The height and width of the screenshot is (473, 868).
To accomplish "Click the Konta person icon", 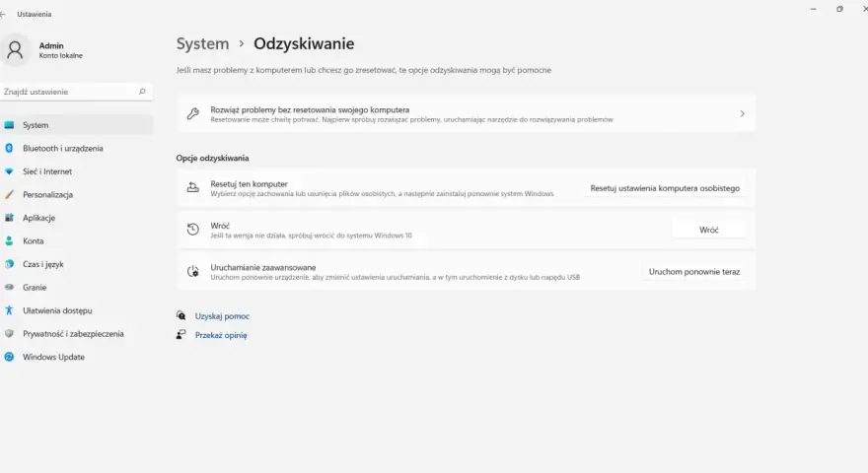I will click(10, 241).
